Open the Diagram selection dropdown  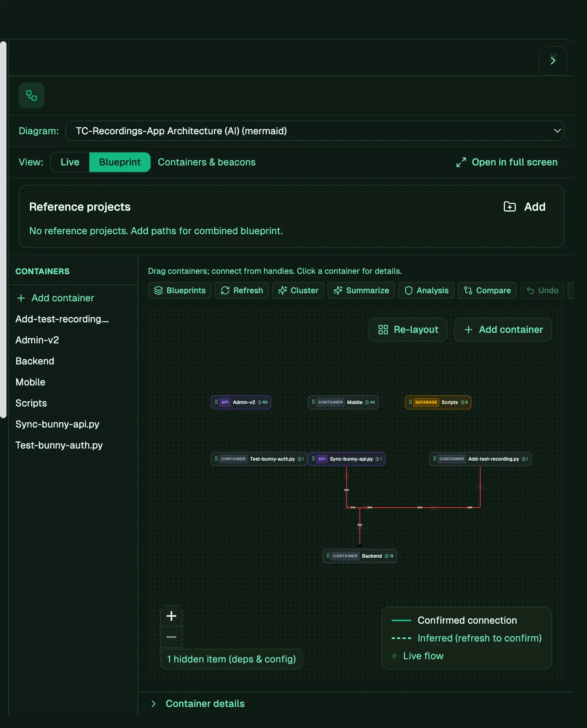pos(315,131)
